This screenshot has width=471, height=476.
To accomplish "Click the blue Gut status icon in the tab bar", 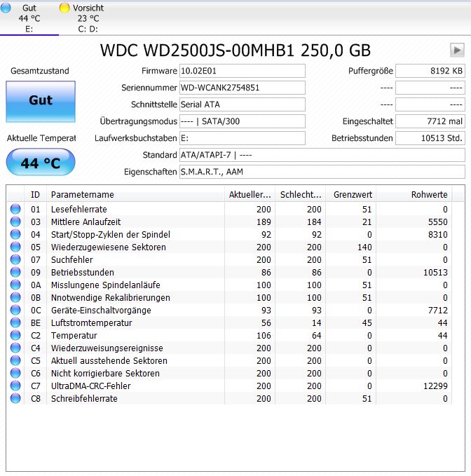I will (x=6, y=8).
